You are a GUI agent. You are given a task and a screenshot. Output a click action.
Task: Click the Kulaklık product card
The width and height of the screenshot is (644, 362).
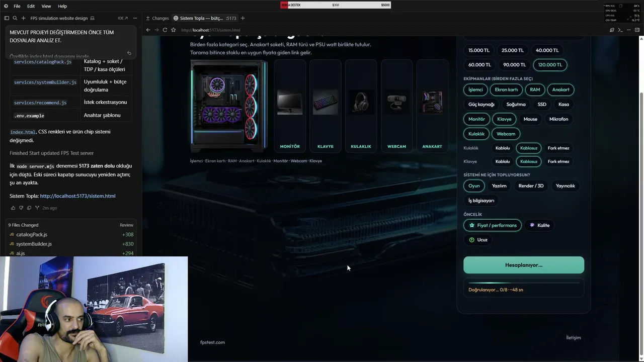(x=361, y=106)
